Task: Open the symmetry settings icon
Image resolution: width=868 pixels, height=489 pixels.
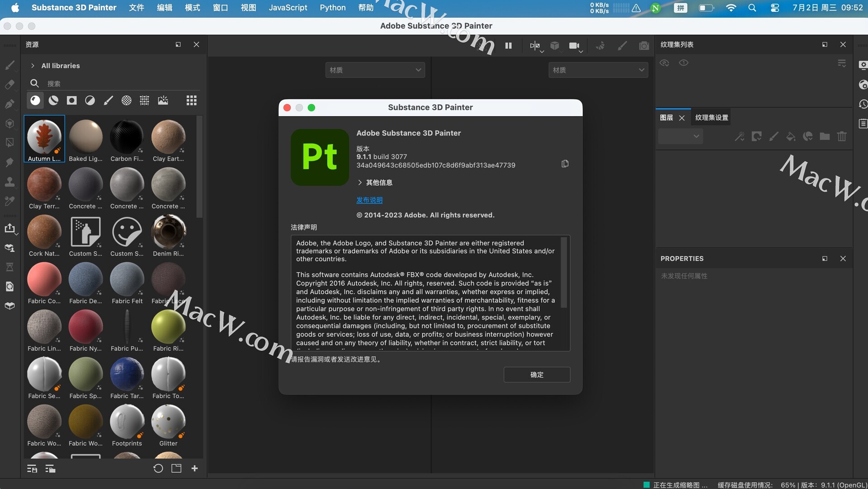Action: [536, 46]
